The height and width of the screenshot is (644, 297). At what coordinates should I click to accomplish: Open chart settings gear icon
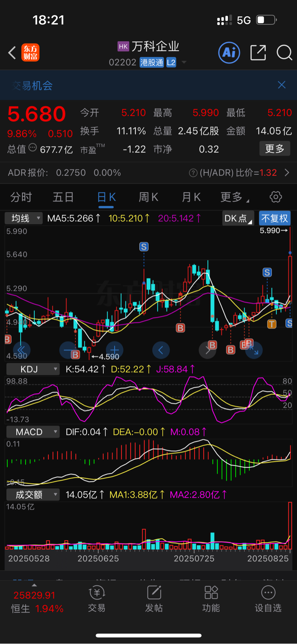(x=276, y=197)
